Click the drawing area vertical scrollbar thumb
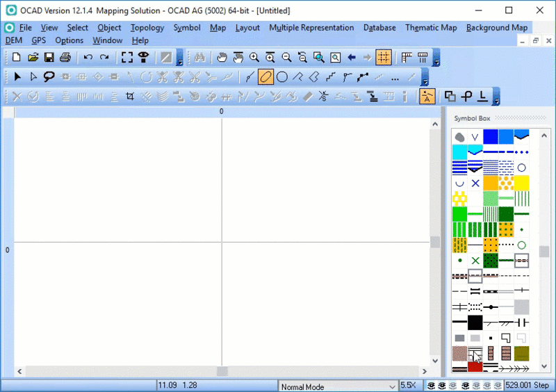The width and height of the screenshot is (556, 392). tap(435, 243)
